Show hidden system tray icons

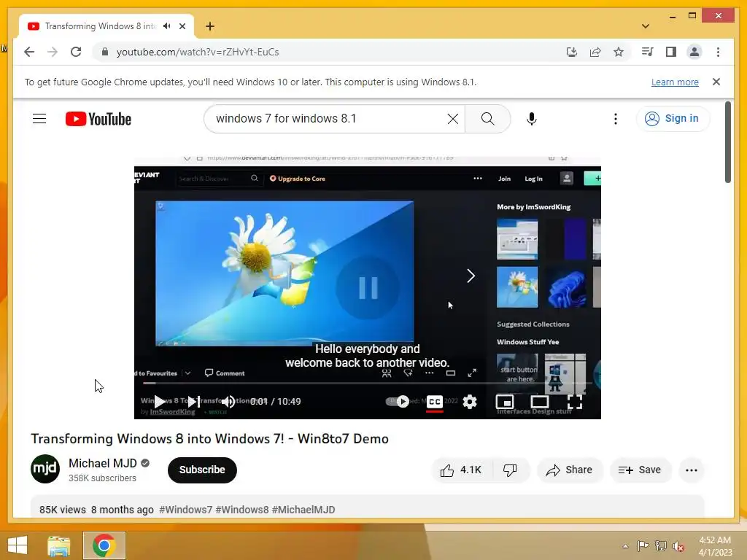click(x=625, y=546)
